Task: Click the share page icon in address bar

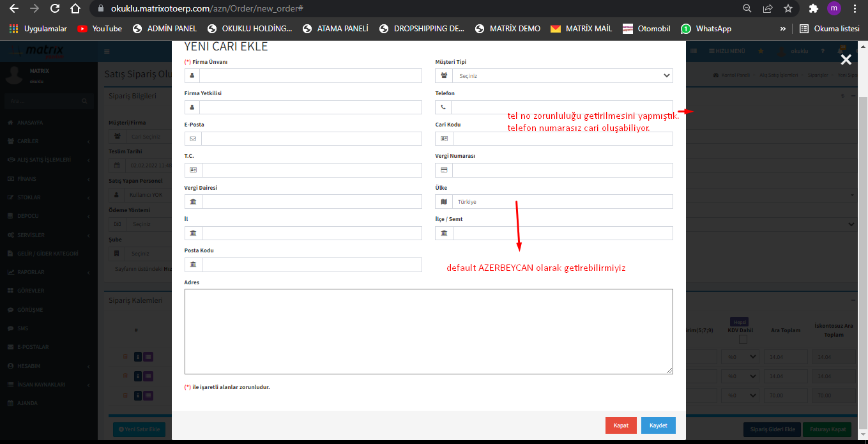Action: (x=767, y=9)
